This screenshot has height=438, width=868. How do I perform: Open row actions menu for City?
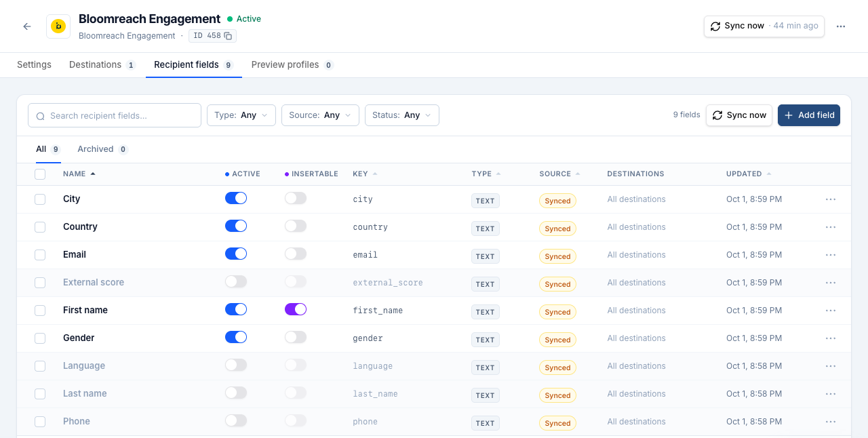(831, 199)
